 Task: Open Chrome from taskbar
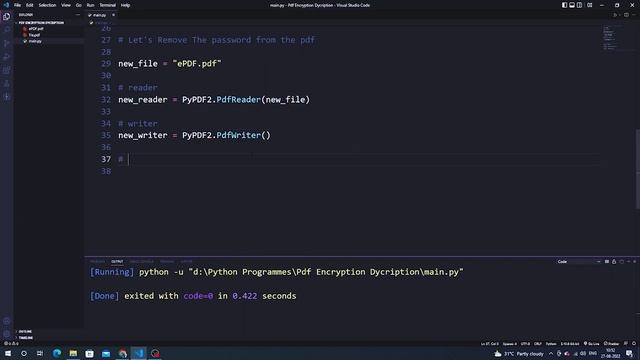[x=122, y=353]
